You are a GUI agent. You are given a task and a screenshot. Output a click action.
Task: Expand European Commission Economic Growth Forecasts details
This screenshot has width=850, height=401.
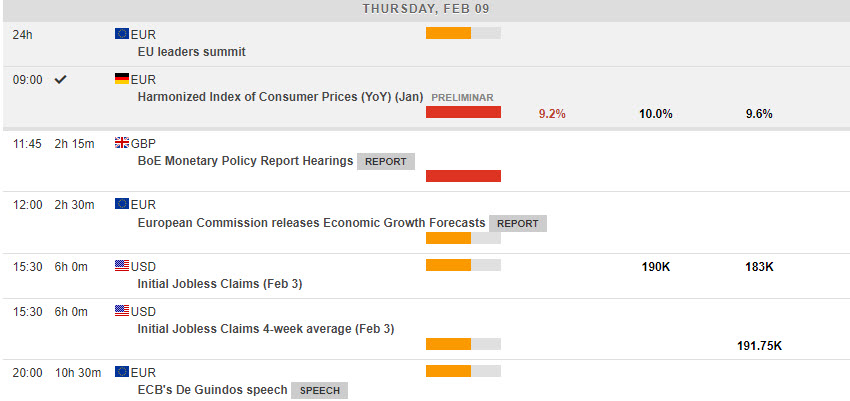point(311,222)
